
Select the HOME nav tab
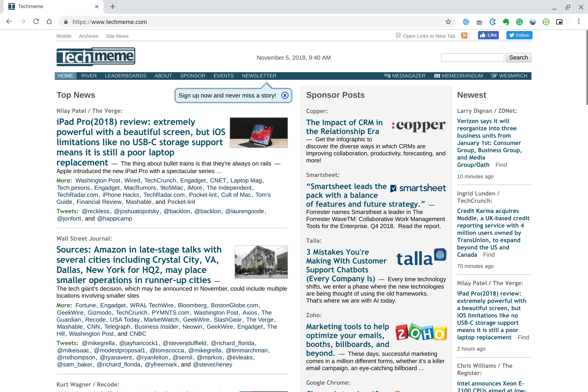point(65,76)
